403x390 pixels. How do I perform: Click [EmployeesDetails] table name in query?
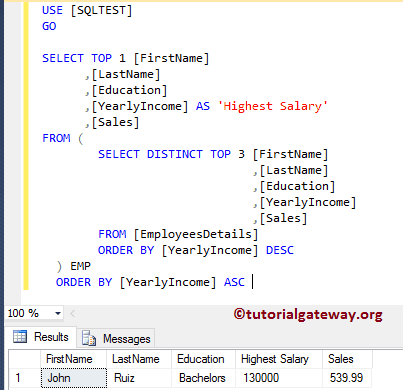tap(196, 234)
